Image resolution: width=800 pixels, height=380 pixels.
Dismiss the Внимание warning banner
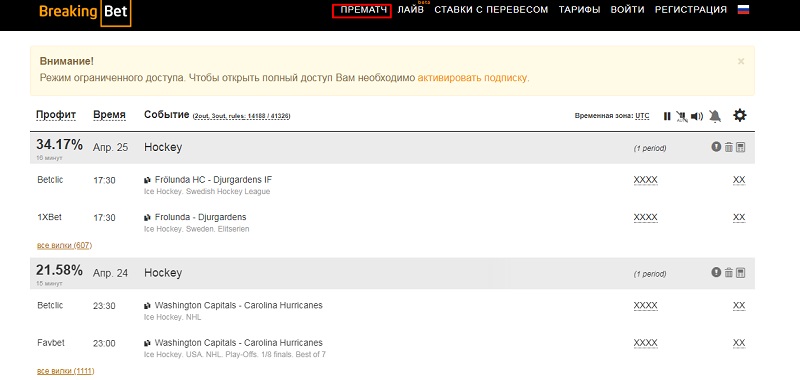(741, 61)
